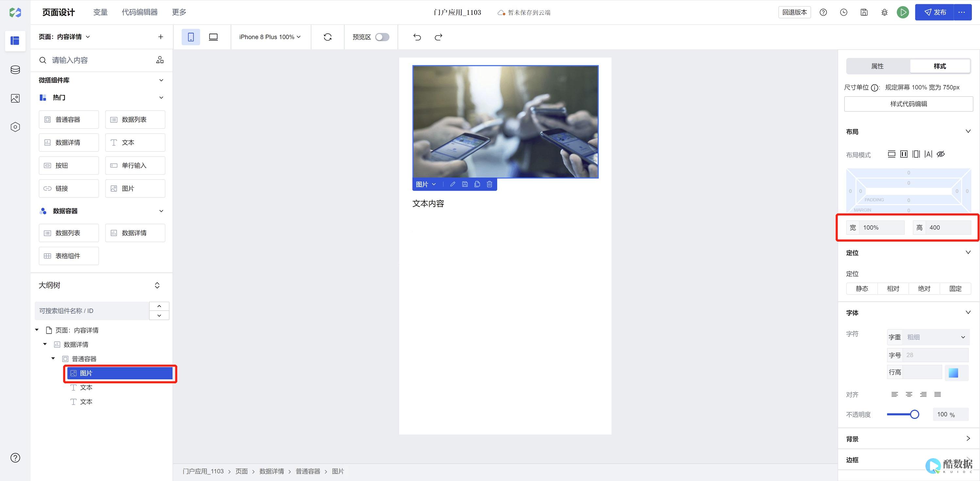The height and width of the screenshot is (481, 980).
Task: Toggle the outline tree panel expander
Action: click(x=157, y=285)
